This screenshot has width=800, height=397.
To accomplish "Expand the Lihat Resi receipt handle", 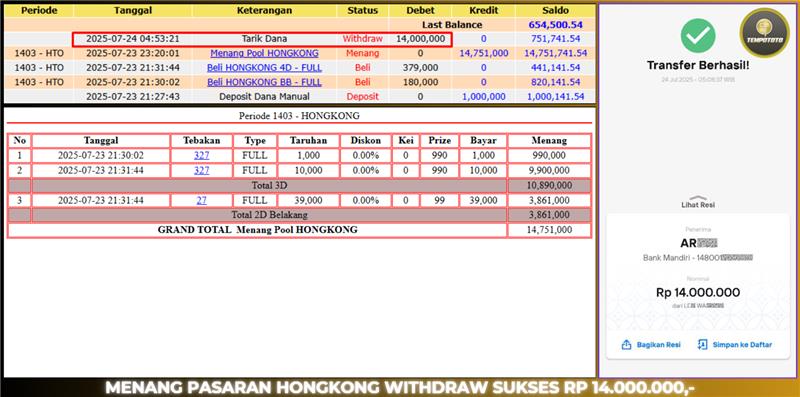I will (x=698, y=202).
